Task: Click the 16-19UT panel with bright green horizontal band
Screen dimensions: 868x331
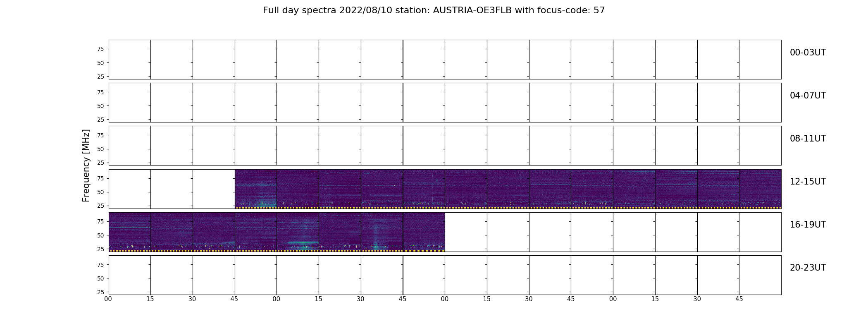Action: pyautogui.click(x=298, y=232)
